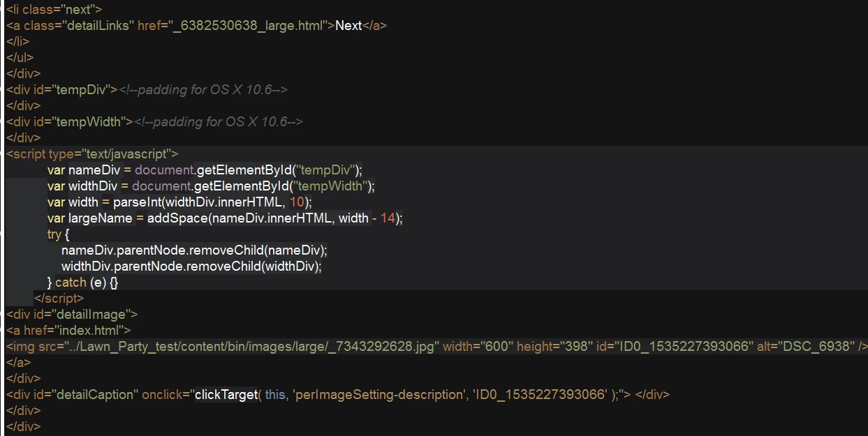Click the padding comment after the tempDiv tag
This screenshot has width=868, height=436.
coord(203,90)
